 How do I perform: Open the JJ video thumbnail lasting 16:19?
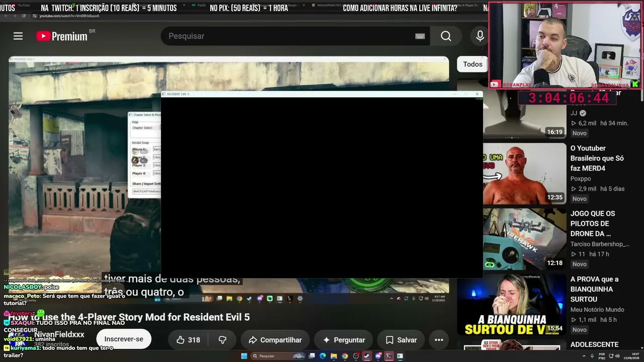[524, 114]
